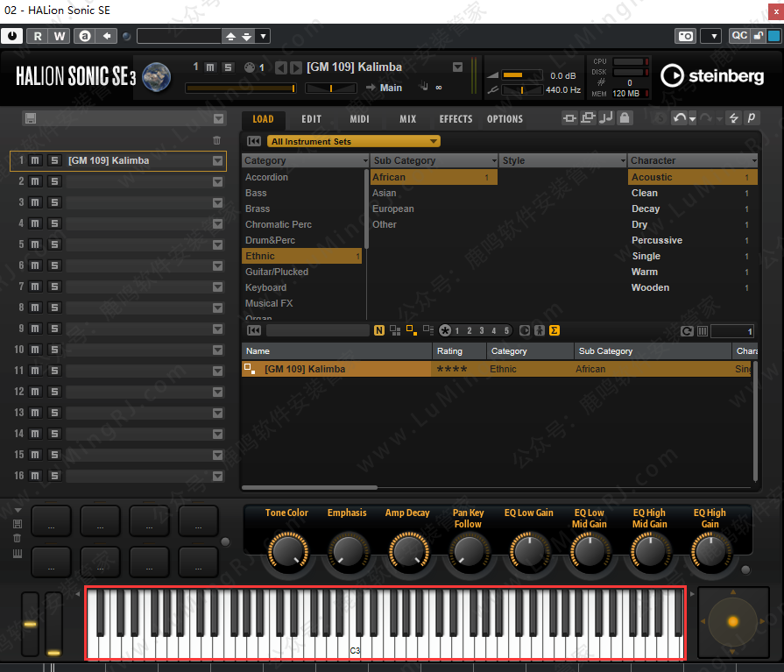Click the trigger pads keyboard icon
The width and height of the screenshot is (784, 672).
tap(18, 554)
